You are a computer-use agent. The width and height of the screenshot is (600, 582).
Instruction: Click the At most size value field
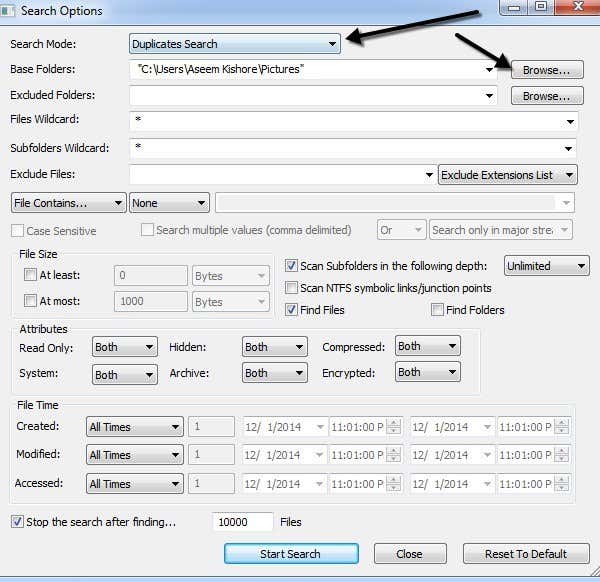(x=151, y=301)
